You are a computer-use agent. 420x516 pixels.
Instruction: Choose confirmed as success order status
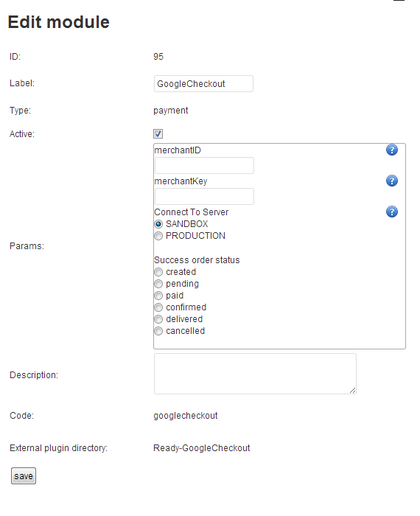tap(158, 307)
